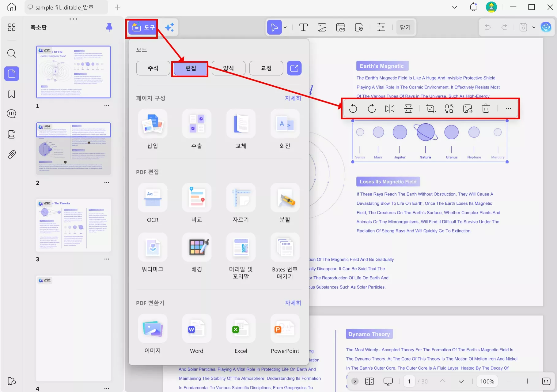
Task: Flip the selected image vertically
Action: click(408, 109)
